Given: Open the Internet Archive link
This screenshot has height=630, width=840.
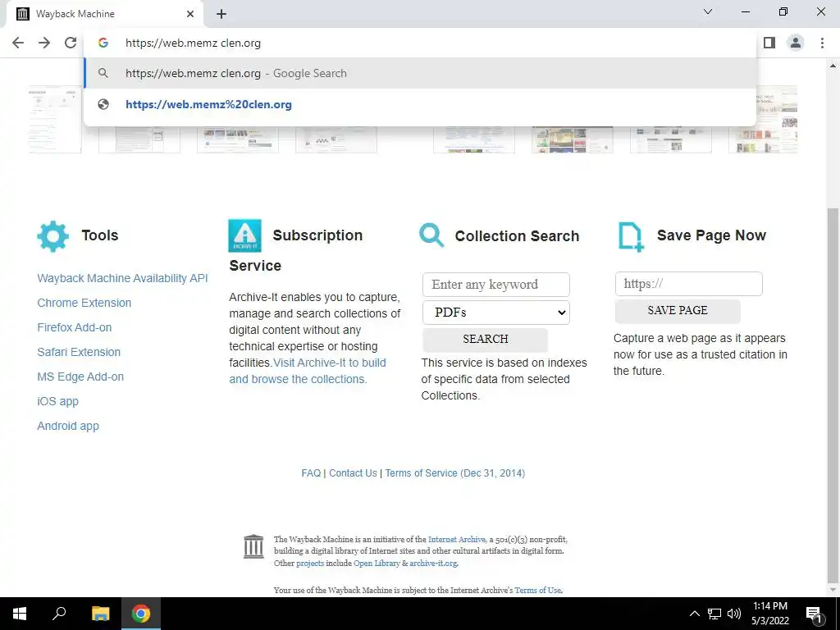Looking at the screenshot, I should coord(456,540).
